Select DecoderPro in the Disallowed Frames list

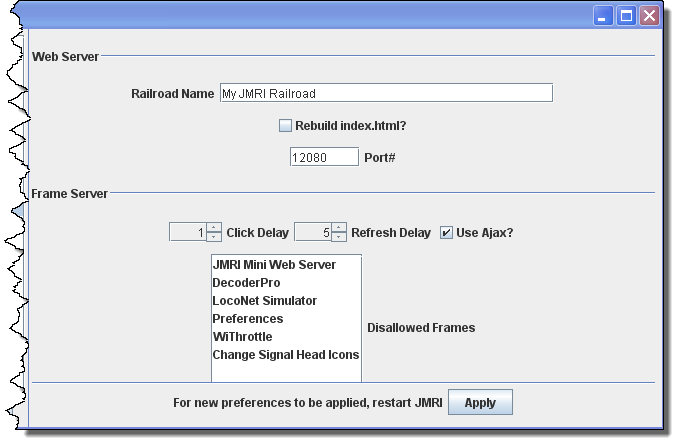pos(246,283)
